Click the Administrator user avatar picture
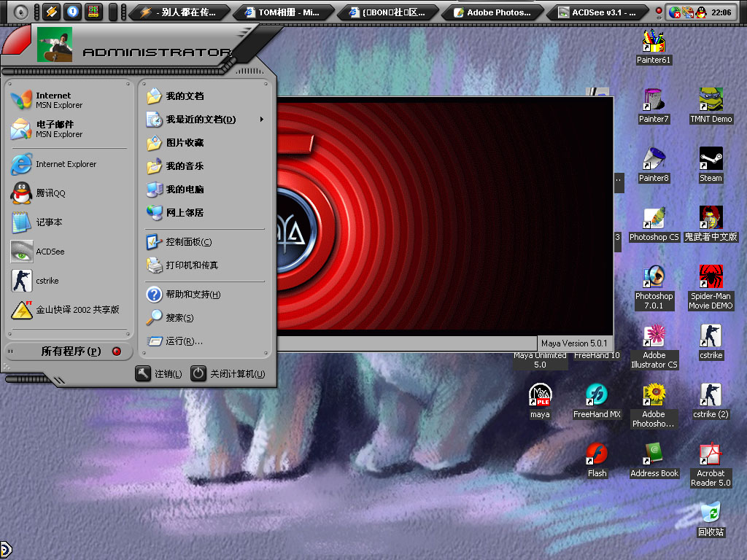This screenshot has width=747, height=560. click(x=55, y=44)
